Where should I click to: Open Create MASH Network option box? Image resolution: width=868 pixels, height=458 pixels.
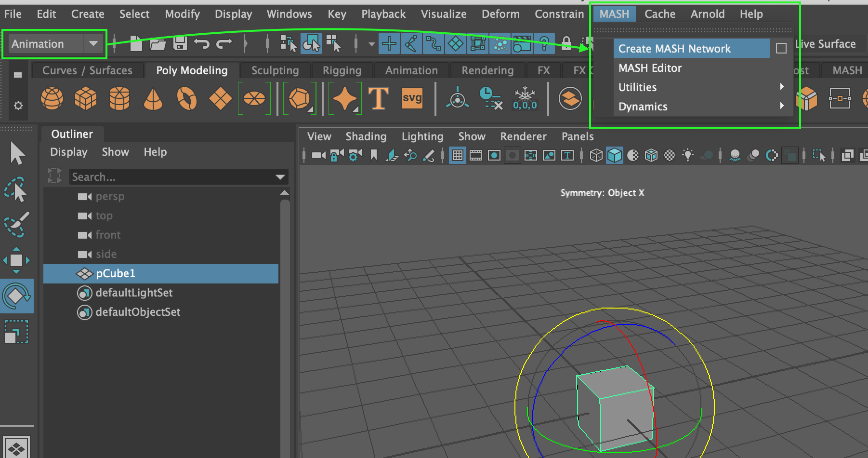tap(781, 49)
